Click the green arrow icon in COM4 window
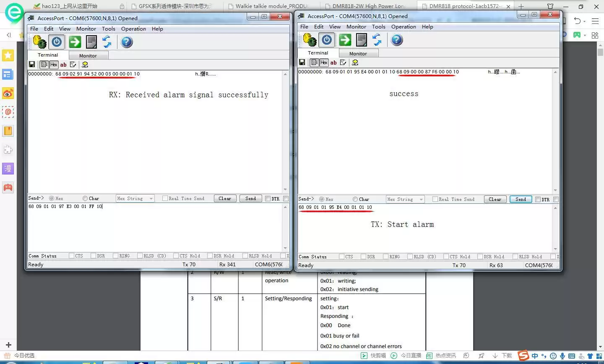The width and height of the screenshot is (604, 364). 345,40
